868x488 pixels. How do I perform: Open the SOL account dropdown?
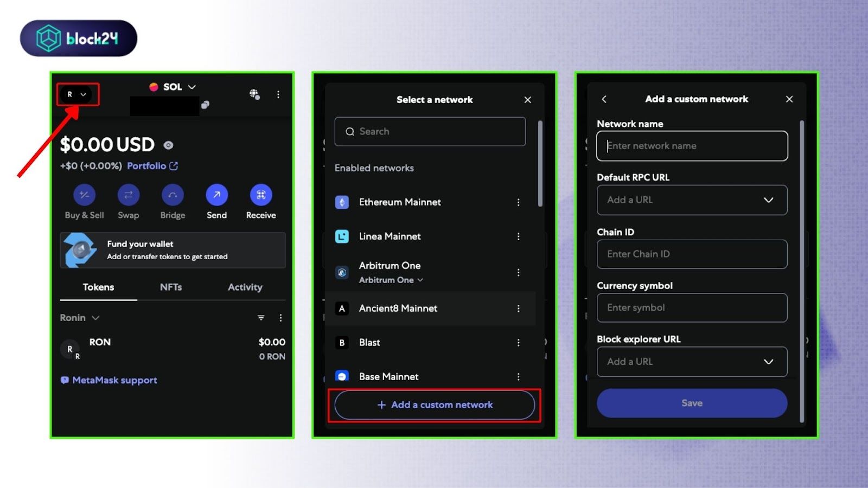click(172, 87)
